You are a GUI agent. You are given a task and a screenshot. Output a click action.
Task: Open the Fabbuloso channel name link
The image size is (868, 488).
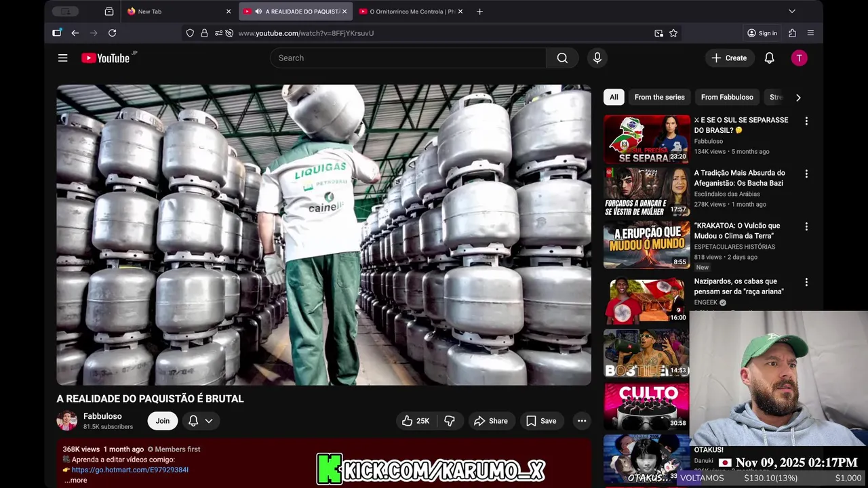point(102,416)
